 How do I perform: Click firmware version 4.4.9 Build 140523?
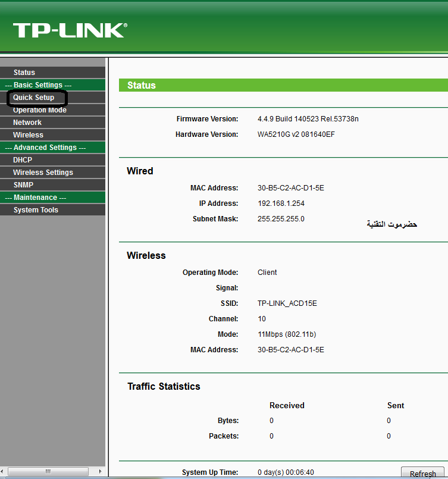click(x=308, y=119)
